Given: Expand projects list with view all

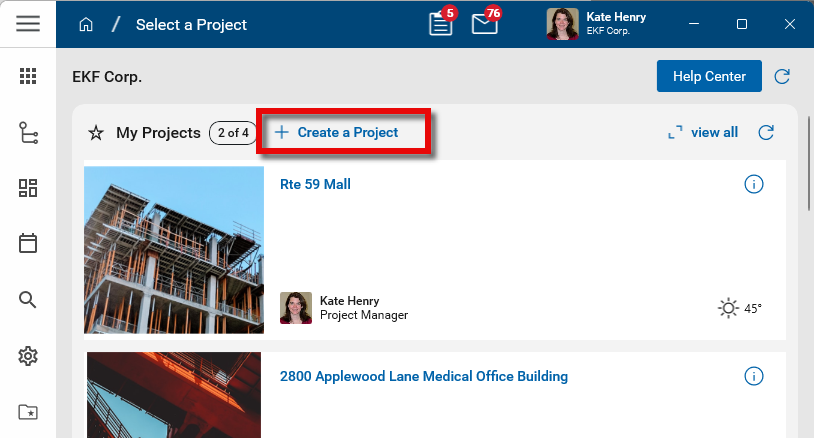Looking at the screenshot, I should [703, 132].
